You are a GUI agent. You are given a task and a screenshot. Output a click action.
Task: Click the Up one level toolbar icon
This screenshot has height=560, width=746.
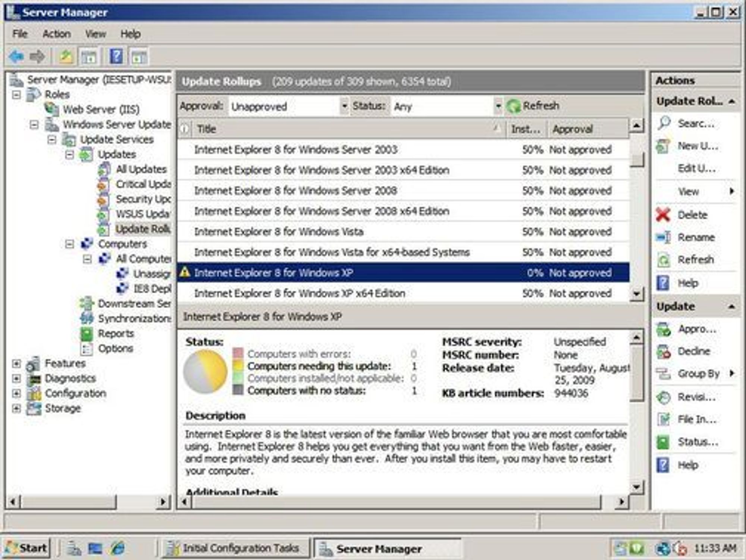pyautogui.click(x=66, y=57)
